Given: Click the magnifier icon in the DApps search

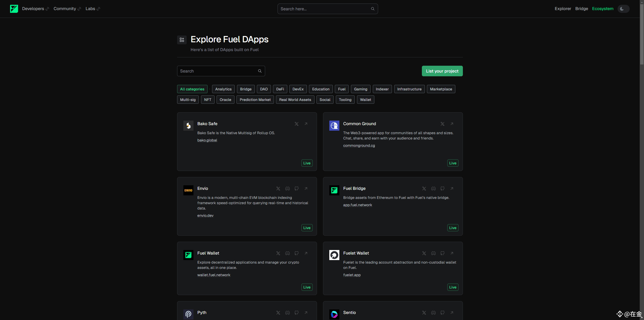Looking at the screenshot, I should (260, 71).
